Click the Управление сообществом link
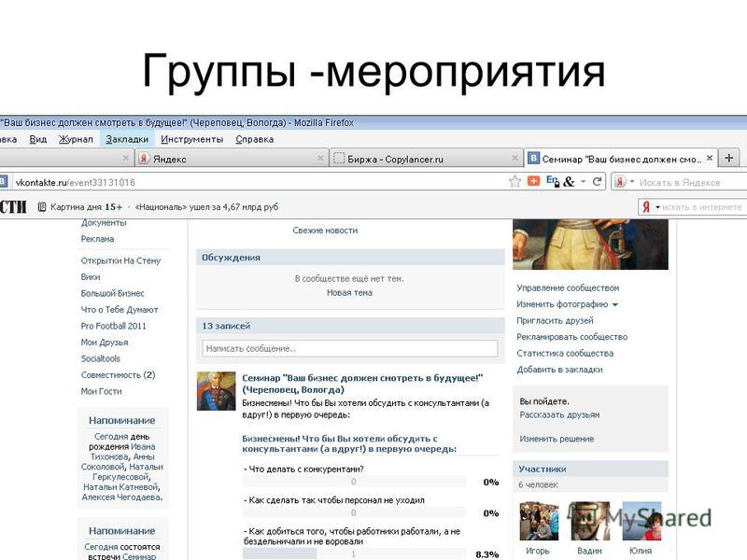This screenshot has height=560, width=747. pos(568,287)
